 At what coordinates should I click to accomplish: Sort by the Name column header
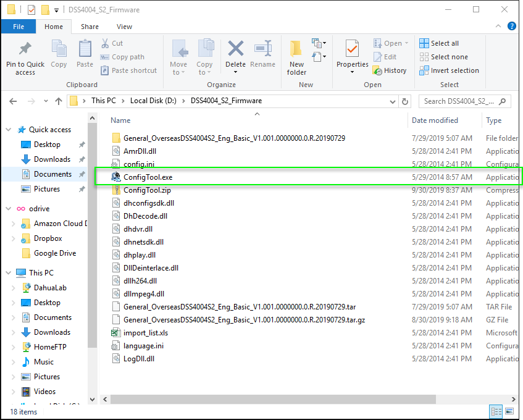120,120
